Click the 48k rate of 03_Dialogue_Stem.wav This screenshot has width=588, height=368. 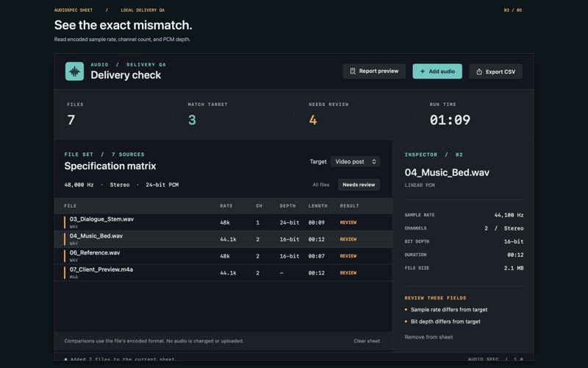pyautogui.click(x=225, y=222)
